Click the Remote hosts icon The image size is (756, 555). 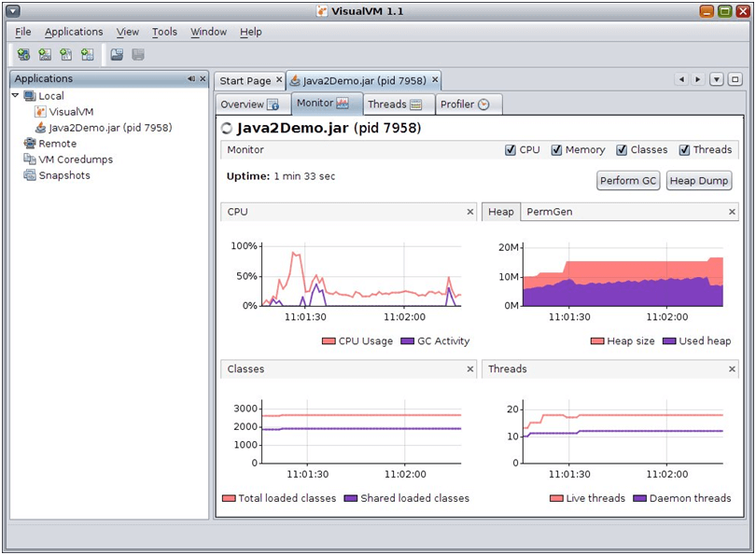point(30,143)
